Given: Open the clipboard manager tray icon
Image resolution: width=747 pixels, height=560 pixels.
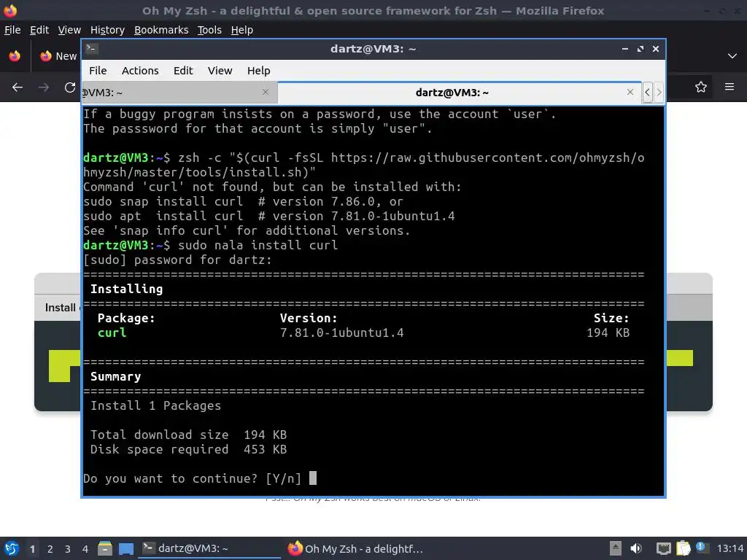Looking at the screenshot, I should [x=683, y=548].
